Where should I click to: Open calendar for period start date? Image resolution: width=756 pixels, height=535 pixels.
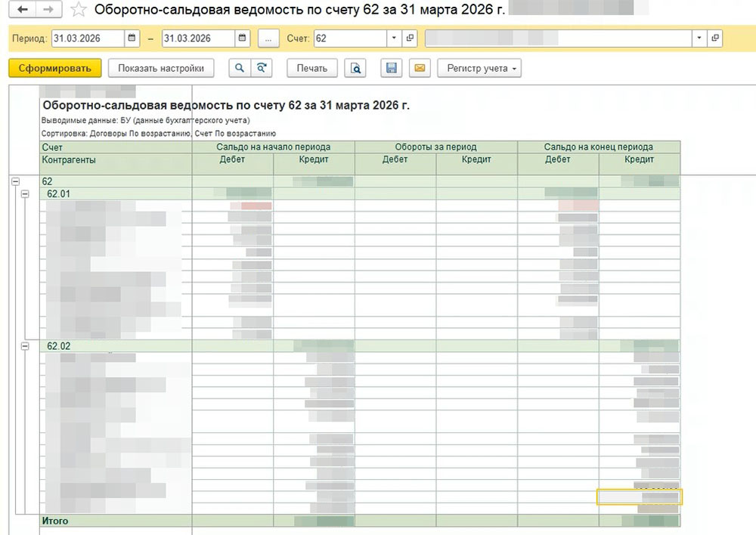click(132, 38)
